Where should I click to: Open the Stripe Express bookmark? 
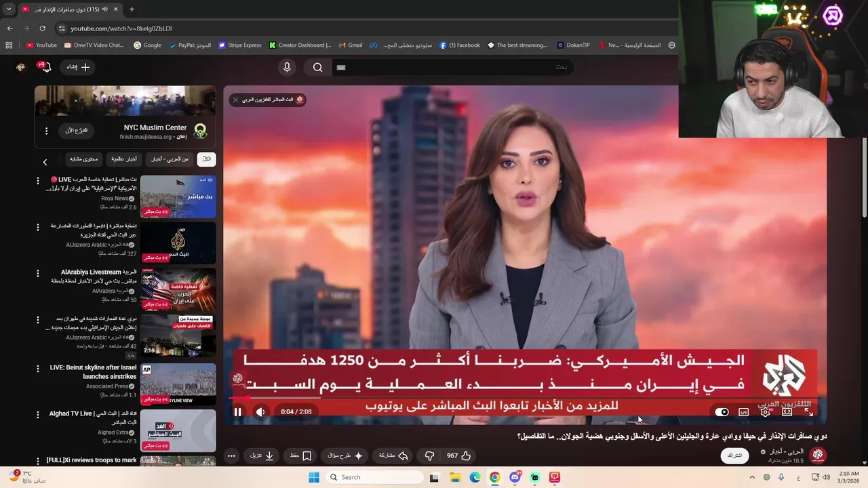coord(239,45)
